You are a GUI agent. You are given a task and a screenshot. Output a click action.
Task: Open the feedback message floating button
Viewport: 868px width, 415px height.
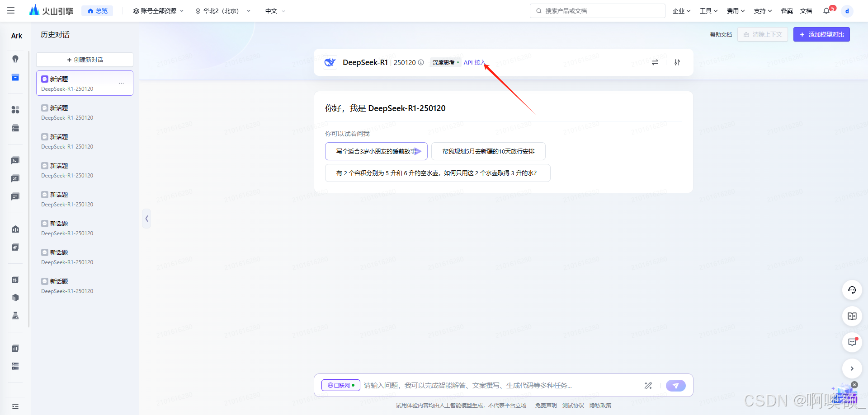[x=852, y=342]
